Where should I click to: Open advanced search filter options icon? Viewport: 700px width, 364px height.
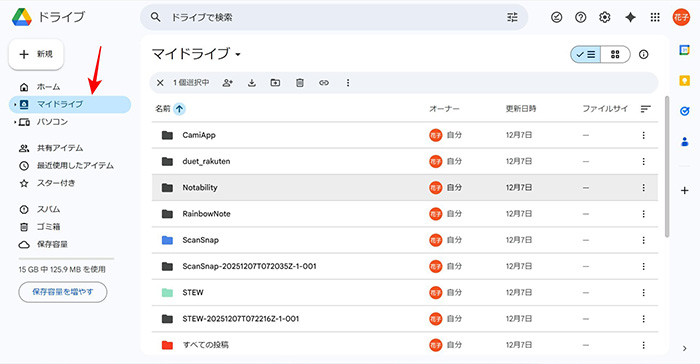point(512,17)
